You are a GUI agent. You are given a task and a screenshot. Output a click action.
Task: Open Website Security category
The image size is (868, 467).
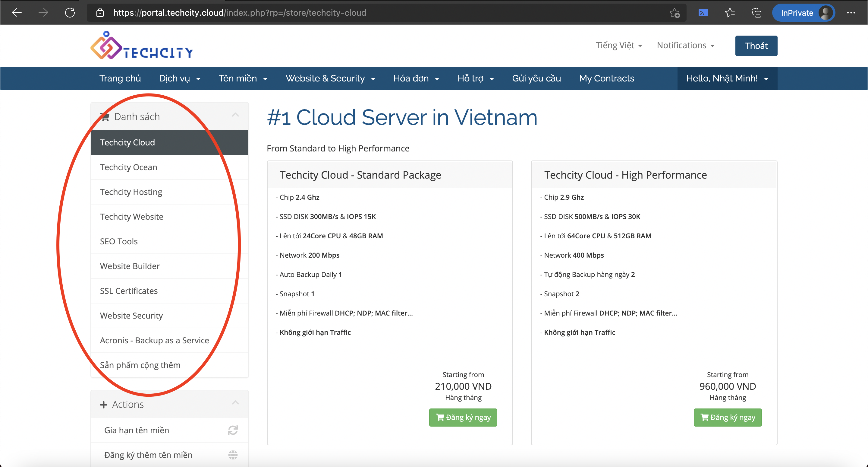(169, 316)
